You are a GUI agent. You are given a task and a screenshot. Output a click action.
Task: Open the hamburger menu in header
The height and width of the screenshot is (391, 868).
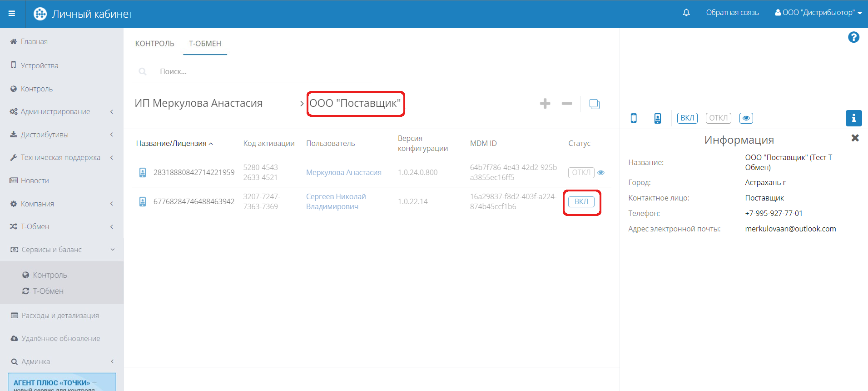click(x=12, y=14)
